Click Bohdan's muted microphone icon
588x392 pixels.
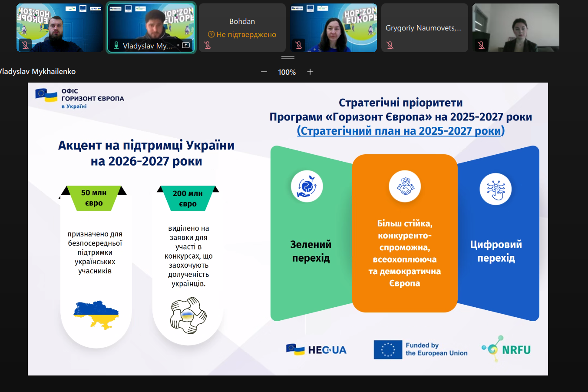(x=208, y=45)
